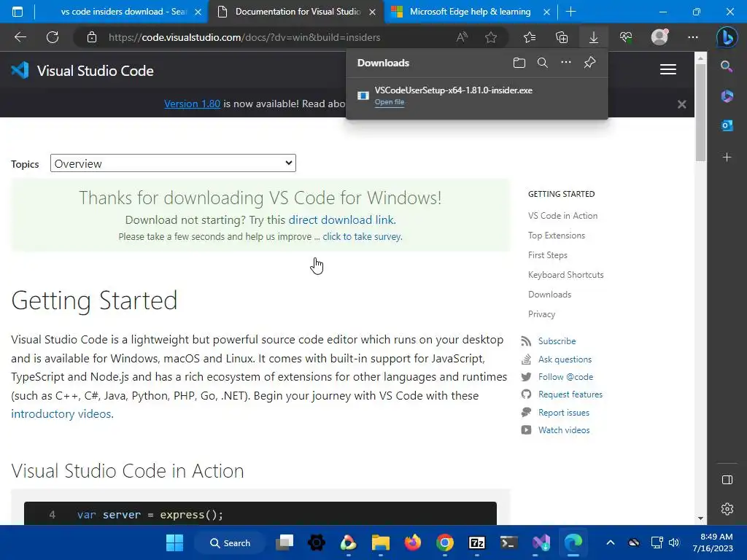Click Watch videos link
Image resolution: width=747 pixels, height=560 pixels.
(x=564, y=430)
